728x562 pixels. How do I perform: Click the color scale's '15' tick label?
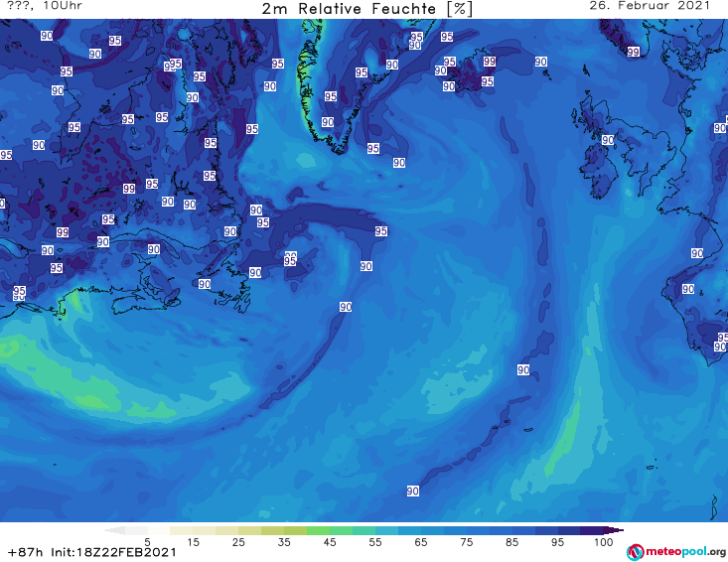[x=193, y=542]
